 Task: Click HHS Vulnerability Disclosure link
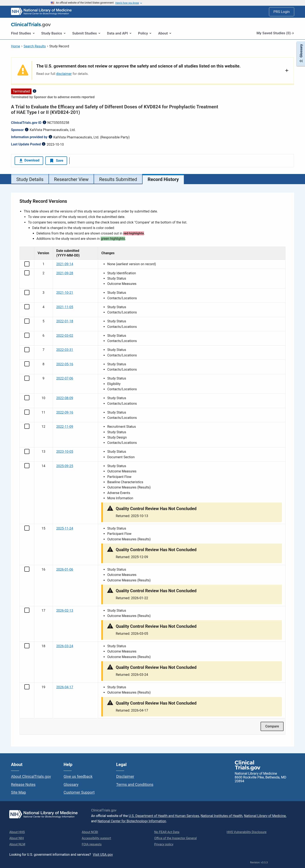tap(246, 832)
